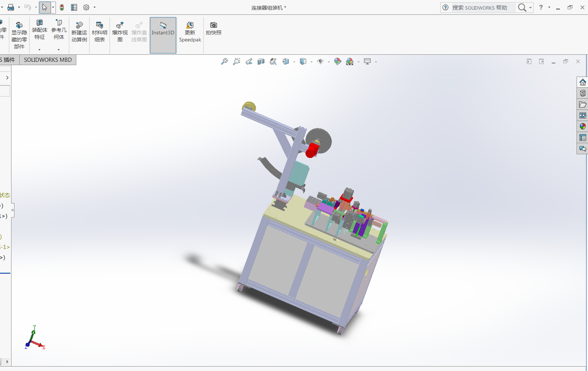Select the Zoom to Area tool
This screenshot has height=371, width=588.
[237, 62]
